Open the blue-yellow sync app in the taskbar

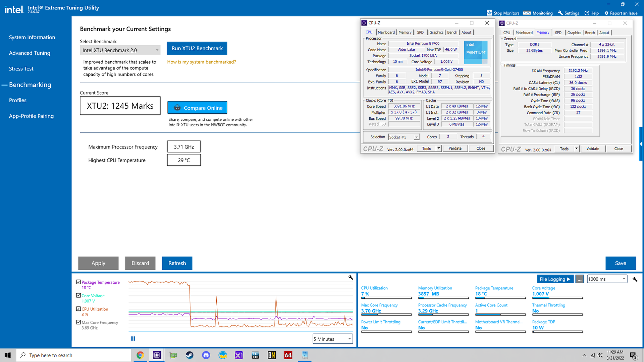[222, 355]
